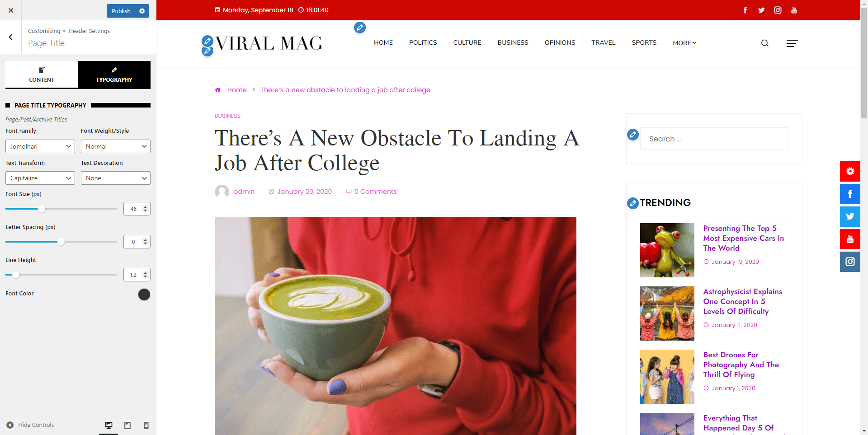Open the Politics menu item
This screenshot has height=435, width=868.
coord(423,42)
